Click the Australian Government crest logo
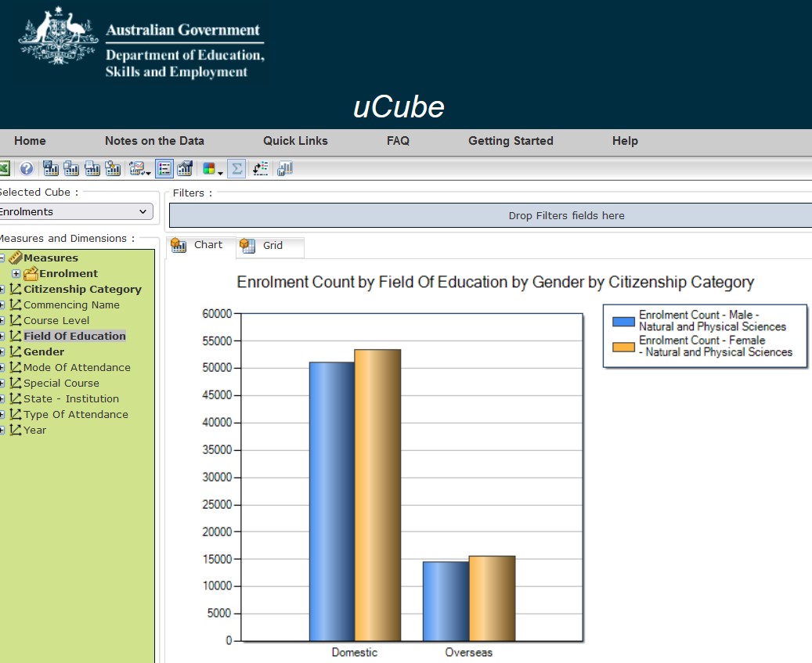The height and width of the screenshot is (663, 812). 58,36
